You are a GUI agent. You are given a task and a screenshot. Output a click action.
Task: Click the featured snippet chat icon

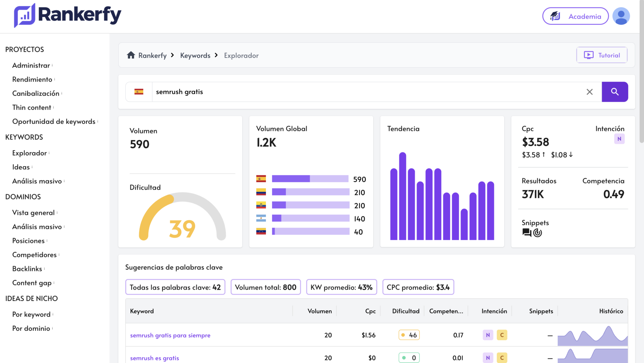(527, 232)
